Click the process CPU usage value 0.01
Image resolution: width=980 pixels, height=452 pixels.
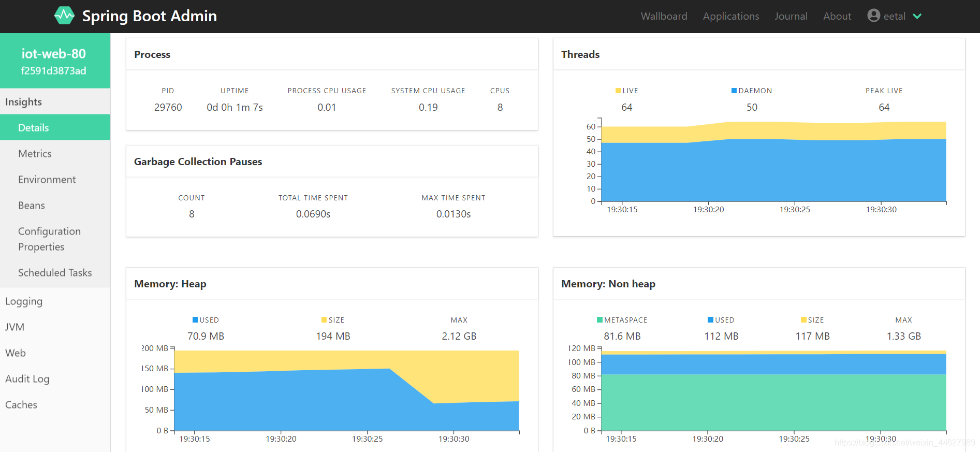(x=327, y=107)
